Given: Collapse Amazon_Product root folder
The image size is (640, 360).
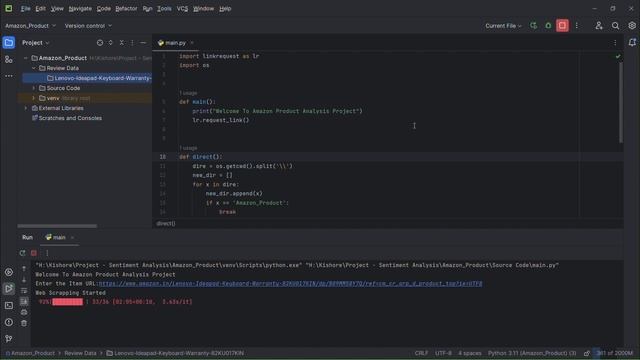Looking at the screenshot, I should (26, 58).
